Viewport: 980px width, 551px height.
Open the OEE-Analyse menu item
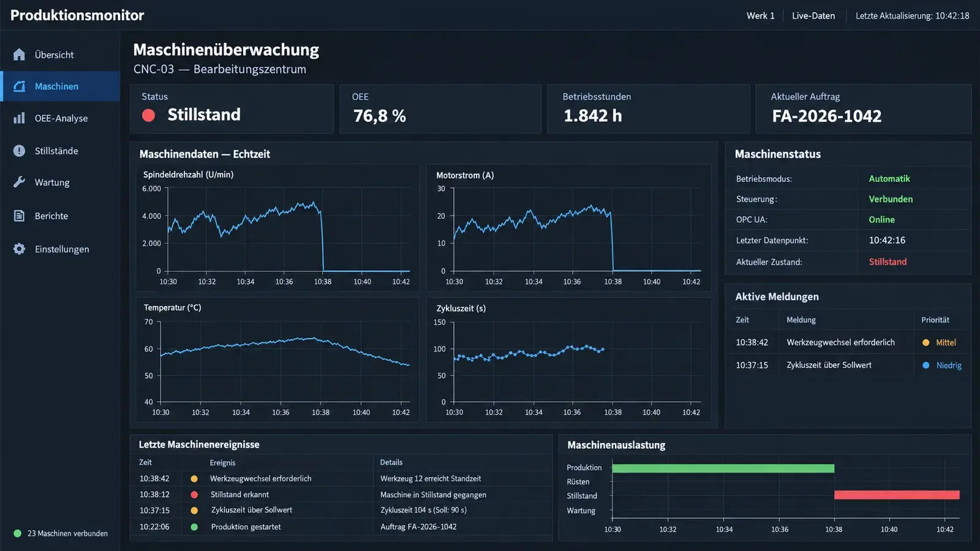point(60,118)
